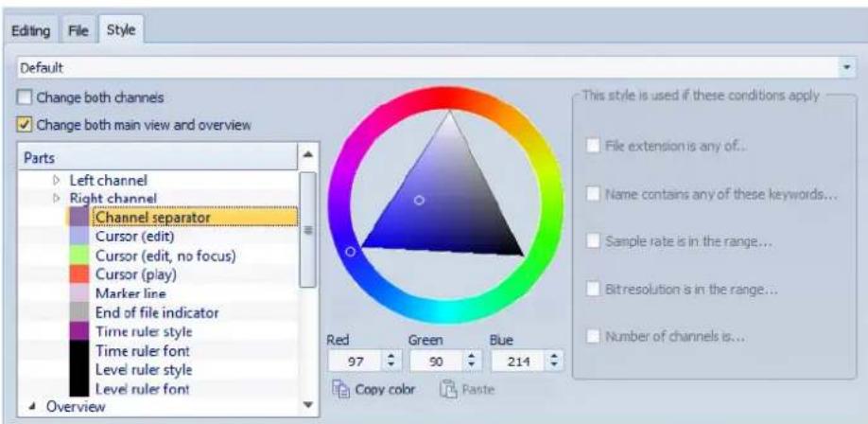Image resolution: width=868 pixels, height=424 pixels.
Task: Select the Cursor (play) item
Action: 135,274
